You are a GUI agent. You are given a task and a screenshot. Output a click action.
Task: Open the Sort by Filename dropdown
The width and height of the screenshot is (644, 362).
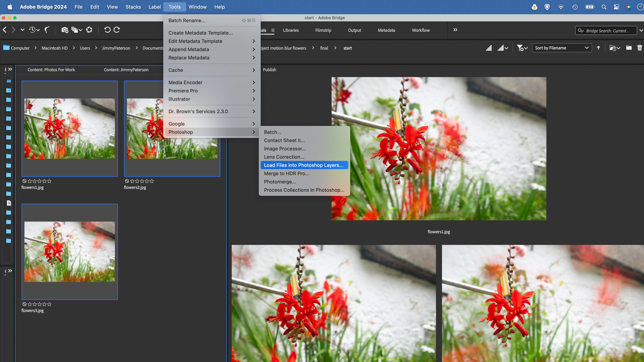(562, 48)
